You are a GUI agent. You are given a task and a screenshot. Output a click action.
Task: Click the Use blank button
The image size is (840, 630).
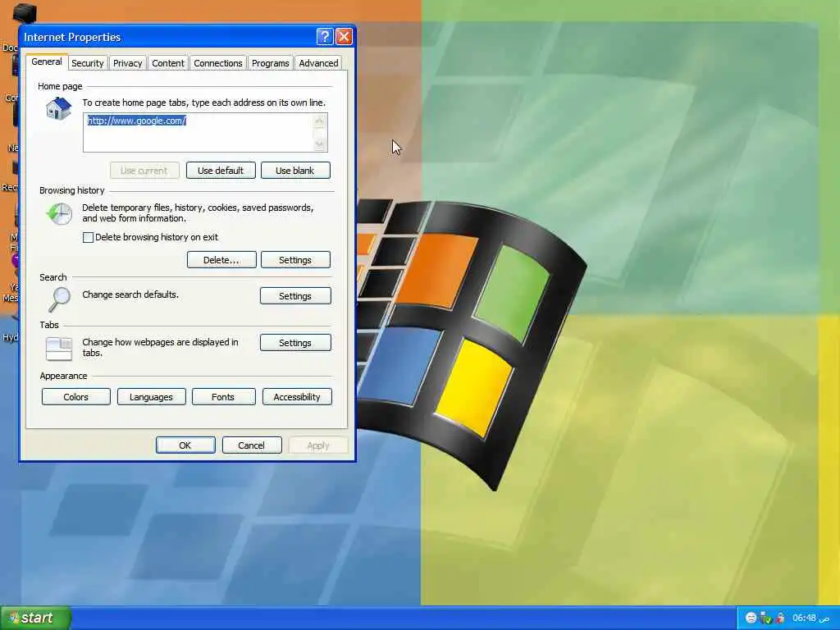click(295, 171)
